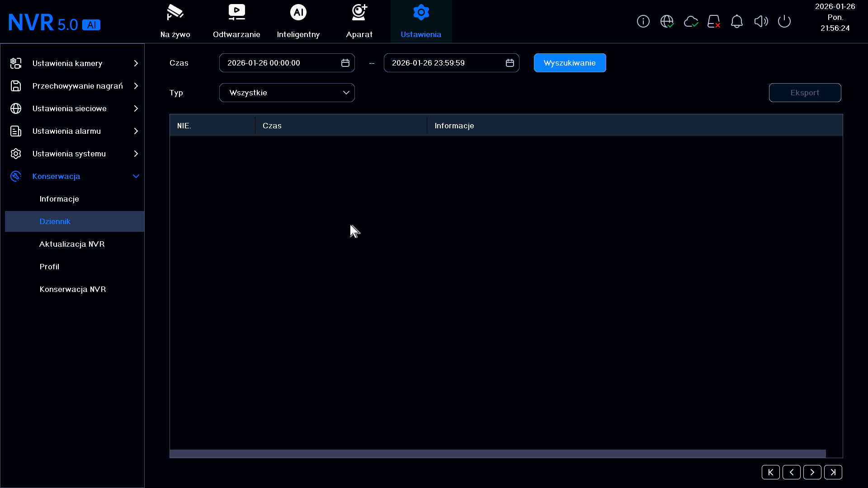Go to the previous results page
Viewport: 868px width, 488px height.
coord(792,472)
